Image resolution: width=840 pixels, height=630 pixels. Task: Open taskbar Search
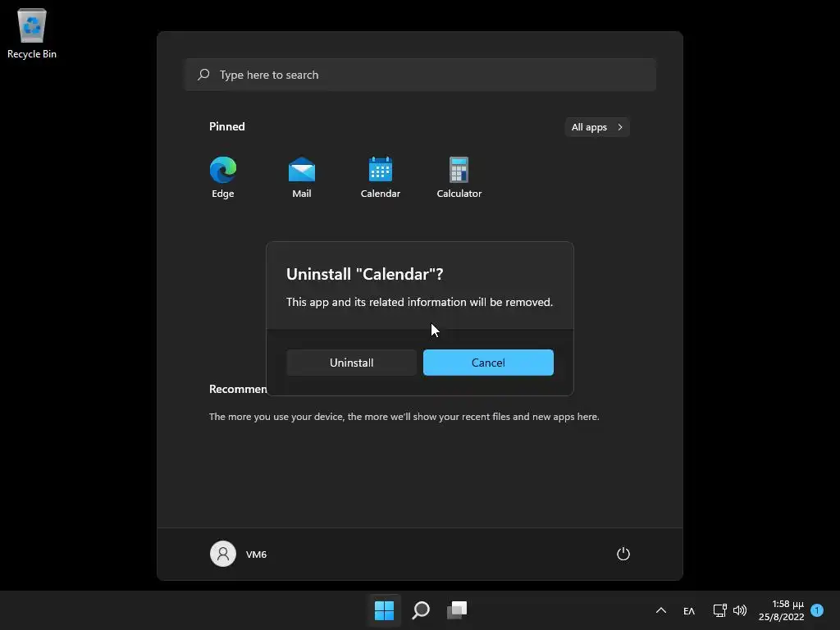(421, 610)
